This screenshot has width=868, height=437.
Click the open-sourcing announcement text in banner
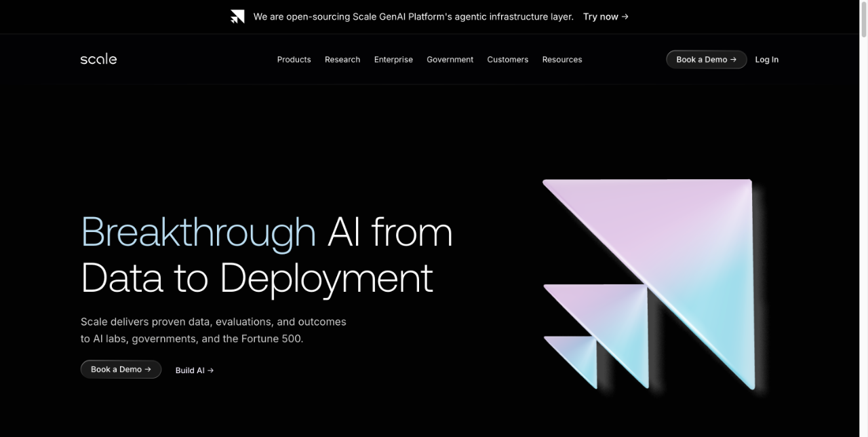pos(414,16)
